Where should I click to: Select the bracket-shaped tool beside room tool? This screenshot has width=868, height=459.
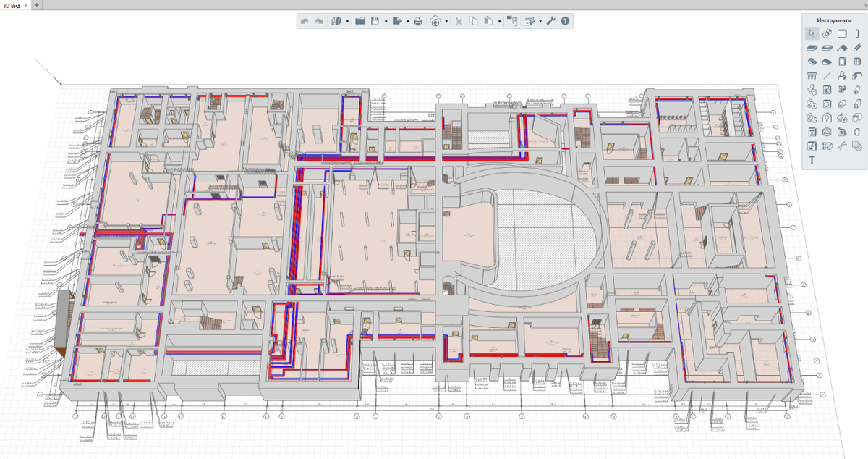(x=857, y=131)
